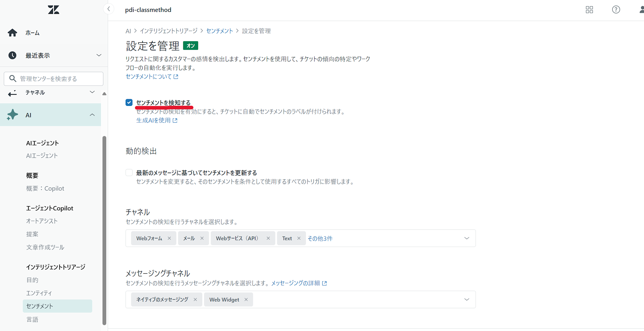Show その他3件 more channels
Screen dimensions: 644x331
320,239
